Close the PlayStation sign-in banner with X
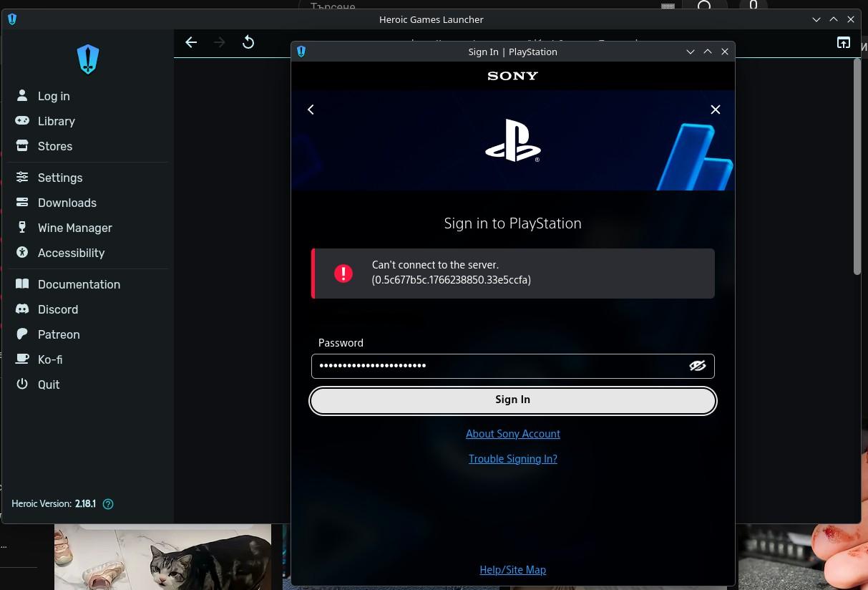This screenshot has width=868, height=590. click(715, 110)
